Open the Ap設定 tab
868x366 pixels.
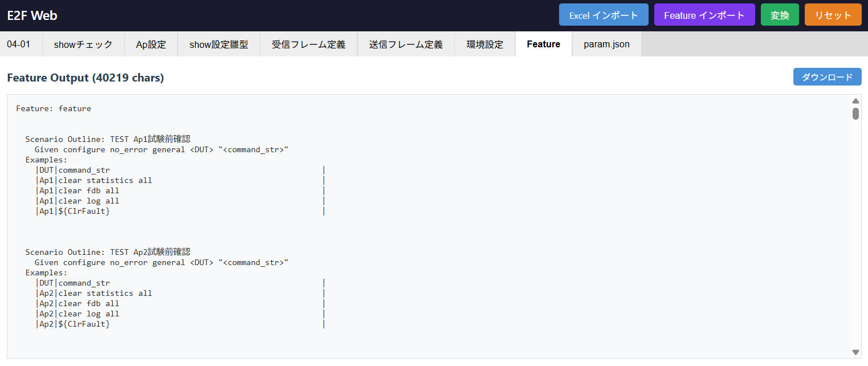pyautogui.click(x=151, y=44)
